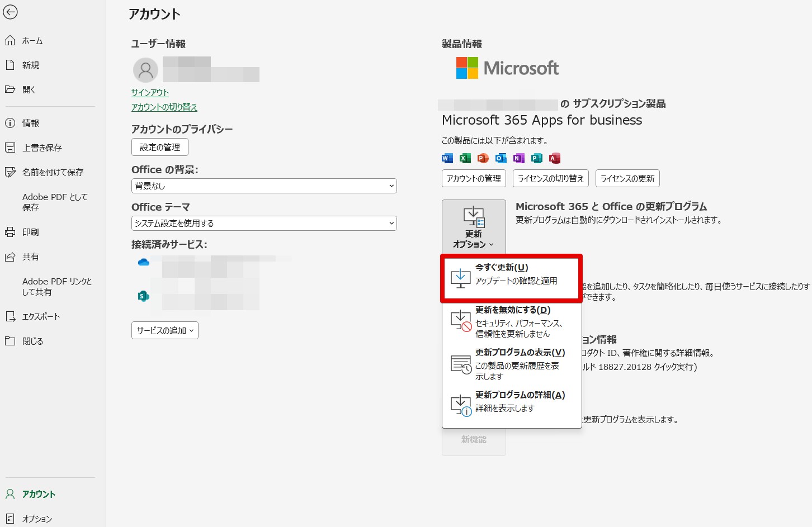
Task: Select 今すぐ更新 from the menu
Action: 511,278
